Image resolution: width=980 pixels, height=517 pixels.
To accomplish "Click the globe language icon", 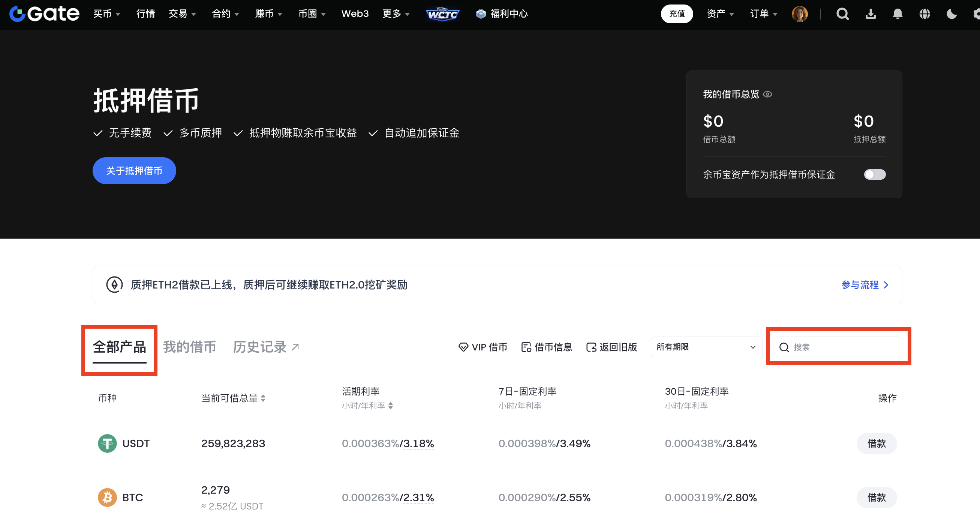I will point(925,14).
